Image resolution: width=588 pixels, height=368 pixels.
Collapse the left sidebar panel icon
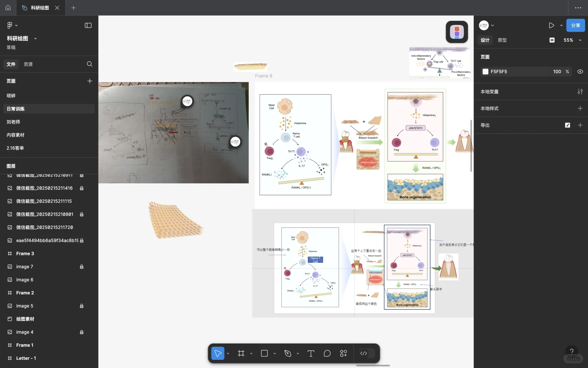click(88, 25)
